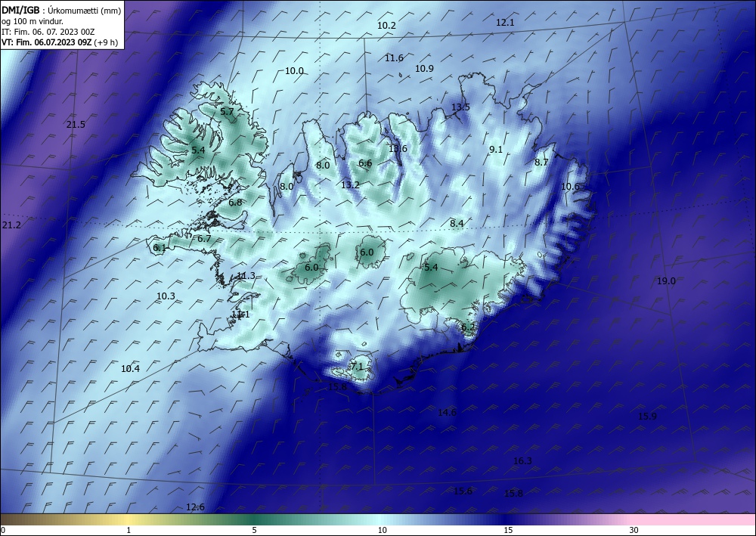The image size is (756, 536).
Task: Select the 8.4 value in central-east Iceland
Action: (x=457, y=223)
